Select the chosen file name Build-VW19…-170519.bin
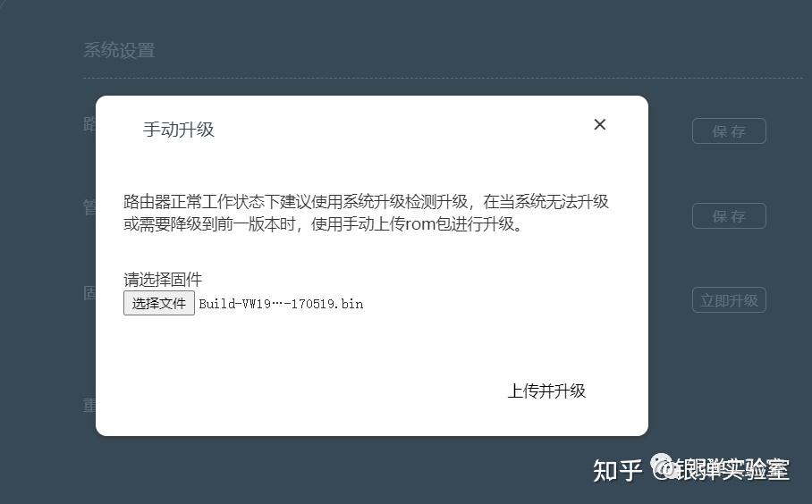 tap(281, 304)
